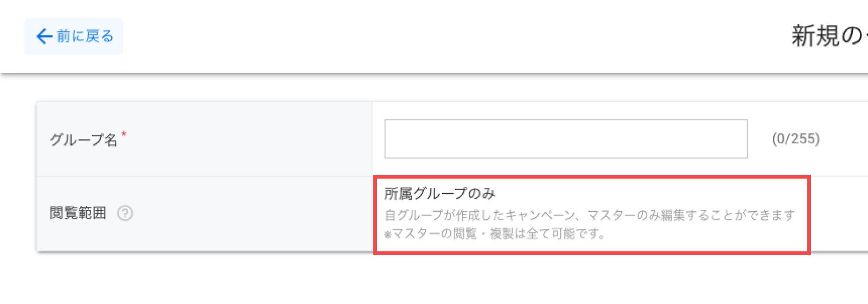Viewport: 868px width, 304px height.
Task: Click the (0/255) character counter
Action: (x=796, y=139)
